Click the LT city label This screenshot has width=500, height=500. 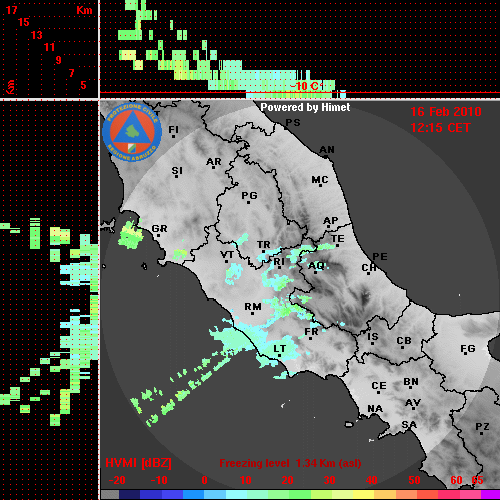tap(279, 349)
